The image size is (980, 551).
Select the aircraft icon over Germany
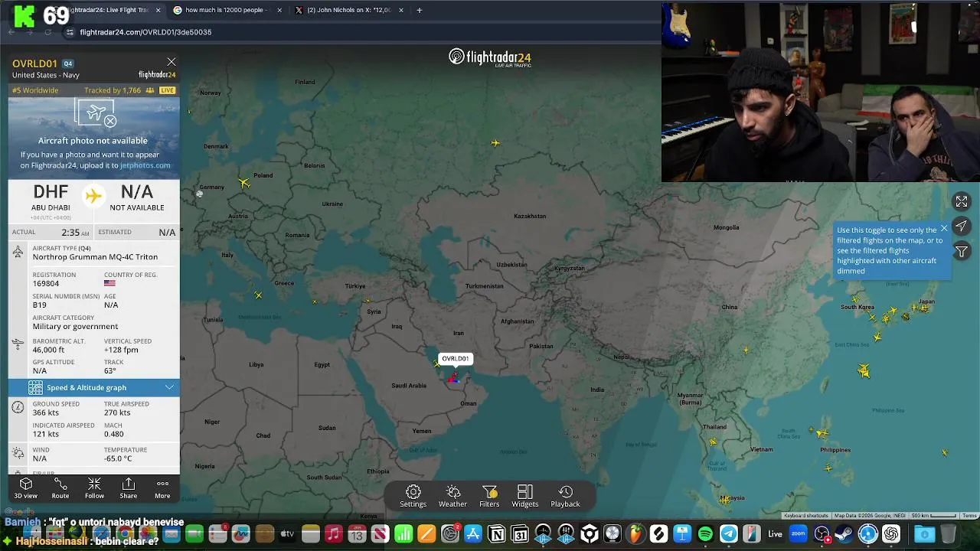click(x=244, y=183)
